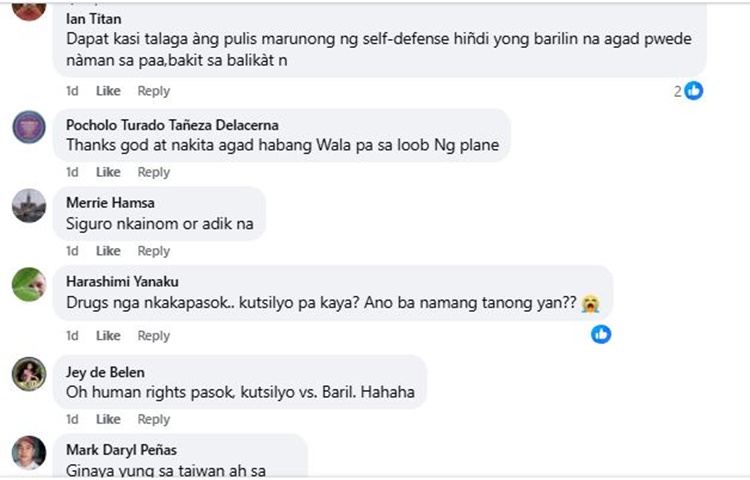Open Harashimi Yanaku's green avatar
Screen dimensions: 750x480
[29, 284]
